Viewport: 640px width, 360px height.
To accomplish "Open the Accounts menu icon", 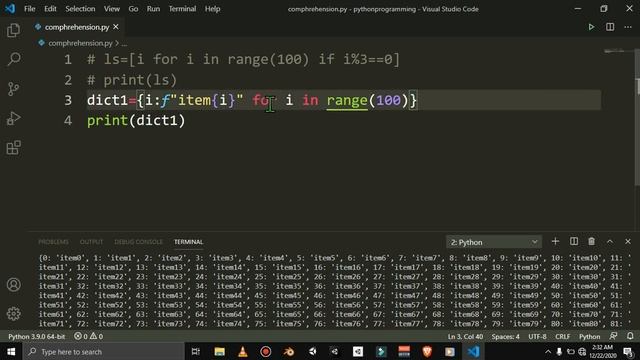I will (13, 284).
